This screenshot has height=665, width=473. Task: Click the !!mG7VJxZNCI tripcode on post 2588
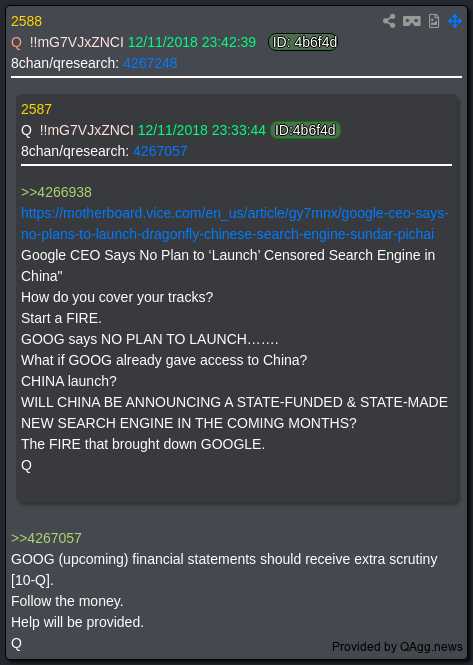point(77,42)
